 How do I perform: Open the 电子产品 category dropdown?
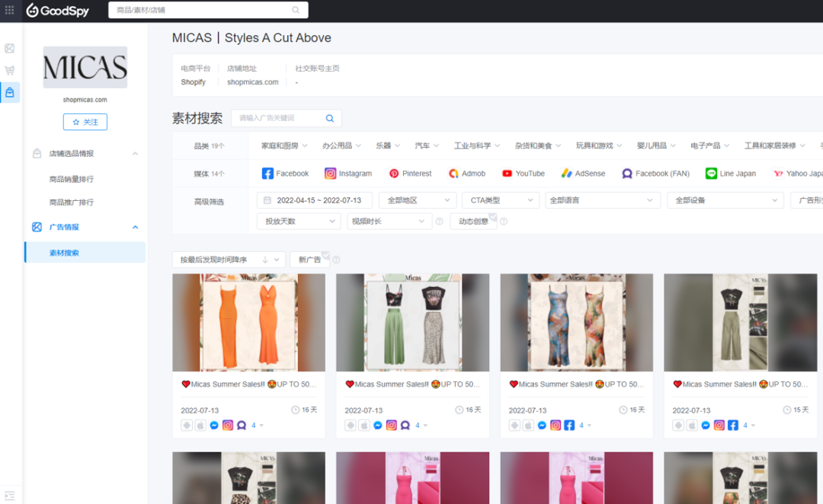pyautogui.click(x=709, y=146)
